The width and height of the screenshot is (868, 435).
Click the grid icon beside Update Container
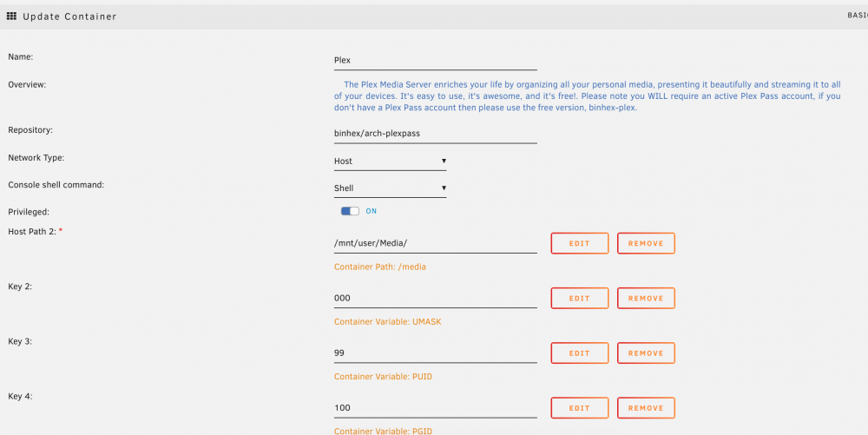(11, 16)
